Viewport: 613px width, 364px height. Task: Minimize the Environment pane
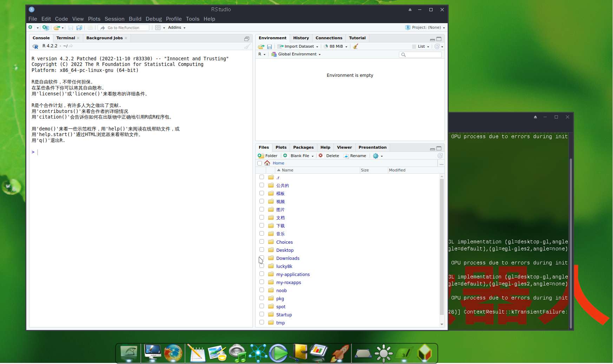[433, 39]
